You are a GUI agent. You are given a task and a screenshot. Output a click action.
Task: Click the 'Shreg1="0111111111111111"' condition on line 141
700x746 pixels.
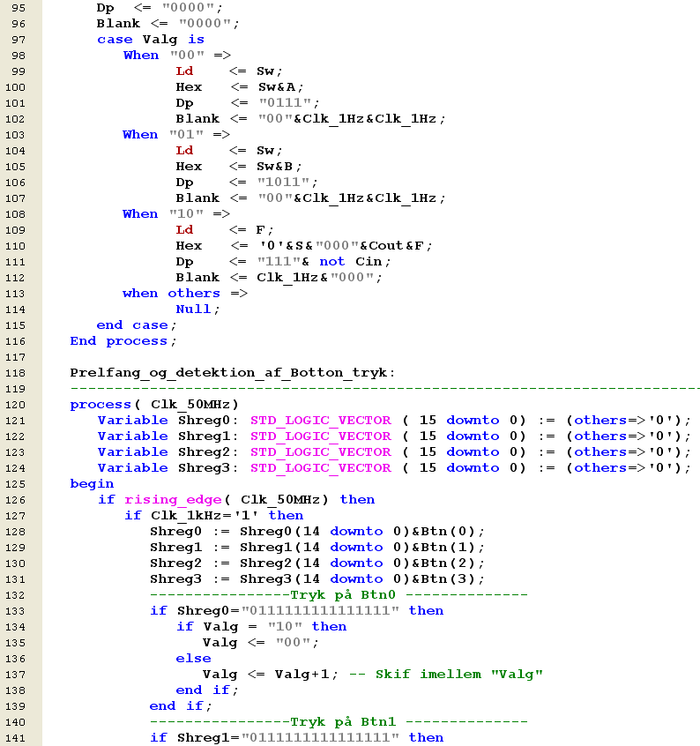287,738
